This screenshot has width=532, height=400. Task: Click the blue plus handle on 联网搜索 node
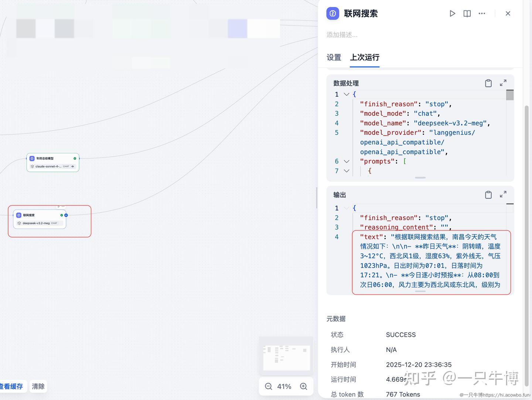pos(66,215)
